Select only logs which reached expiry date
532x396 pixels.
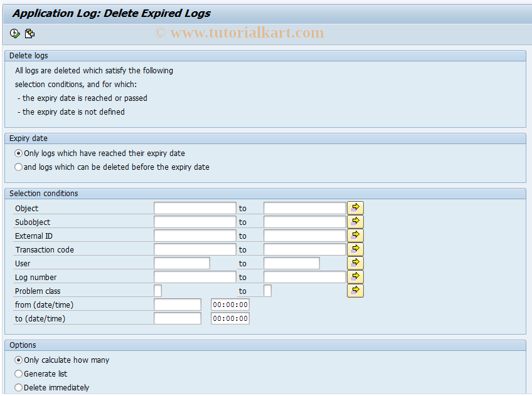pyautogui.click(x=18, y=153)
